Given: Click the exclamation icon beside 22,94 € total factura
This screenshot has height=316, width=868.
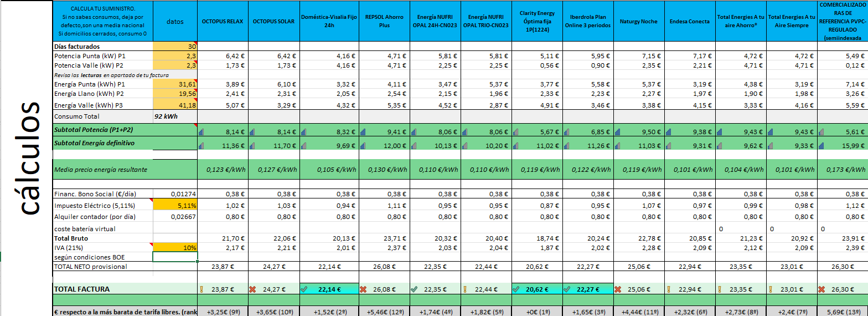Looking at the screenshot, I should coord(669,289).
